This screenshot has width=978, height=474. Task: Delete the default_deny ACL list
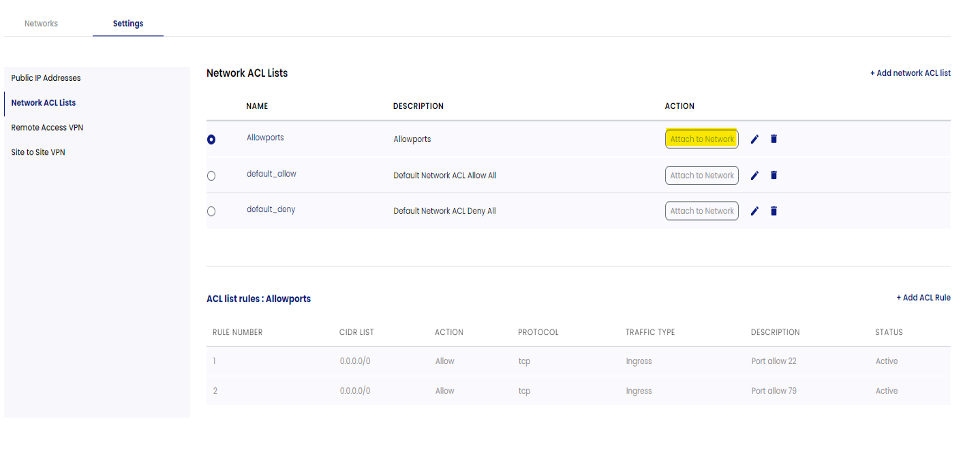tap(774, 211)
